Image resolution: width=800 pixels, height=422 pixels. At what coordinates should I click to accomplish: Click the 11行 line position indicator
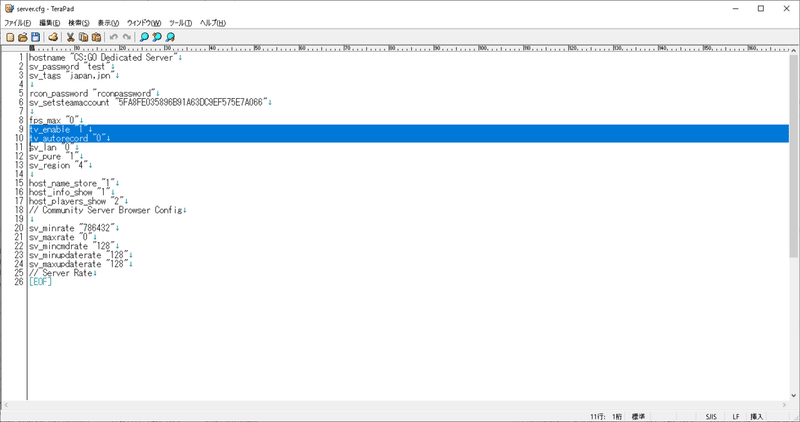pyautogui.click(x=597, y=416)
